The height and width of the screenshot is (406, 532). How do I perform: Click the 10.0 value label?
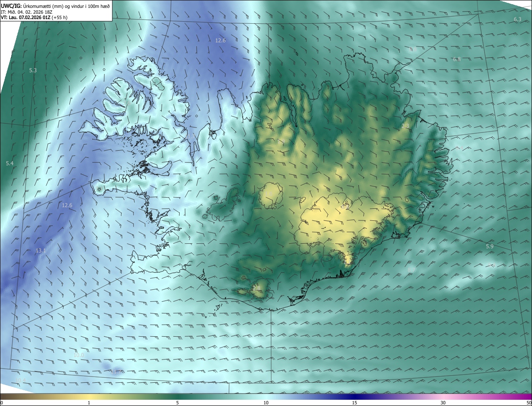(79, 355)
